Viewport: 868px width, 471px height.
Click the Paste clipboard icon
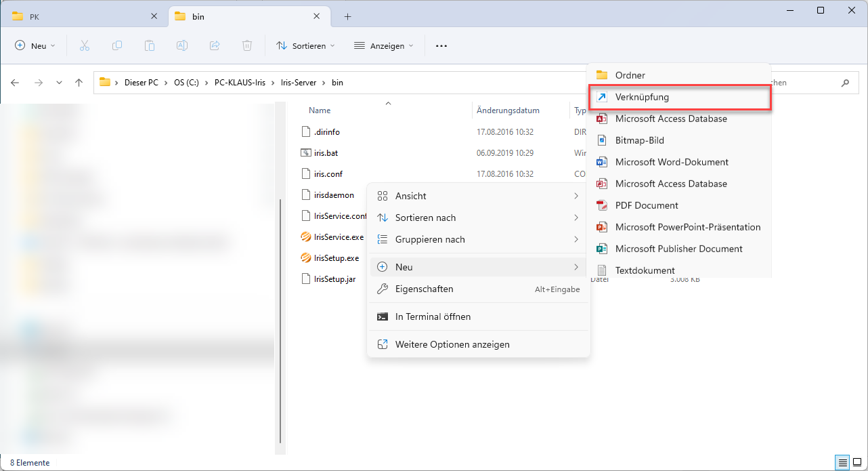coord(150,45)
